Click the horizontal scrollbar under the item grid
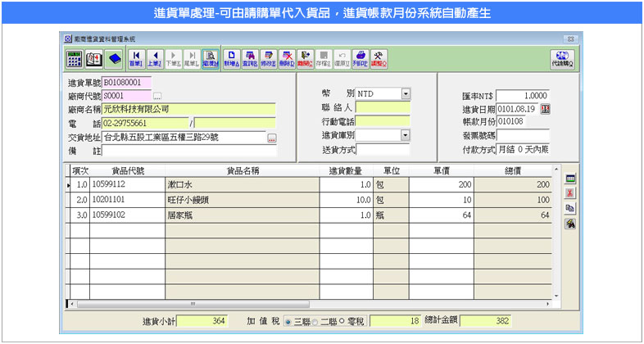 311,305
